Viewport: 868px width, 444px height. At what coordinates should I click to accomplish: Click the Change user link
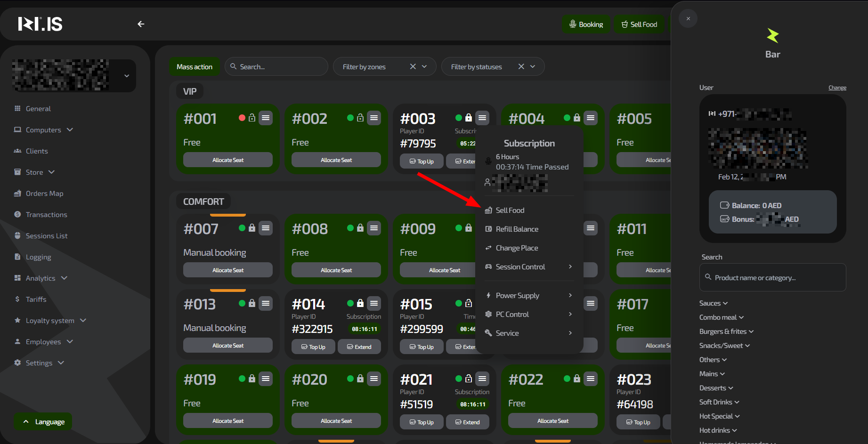837,88
